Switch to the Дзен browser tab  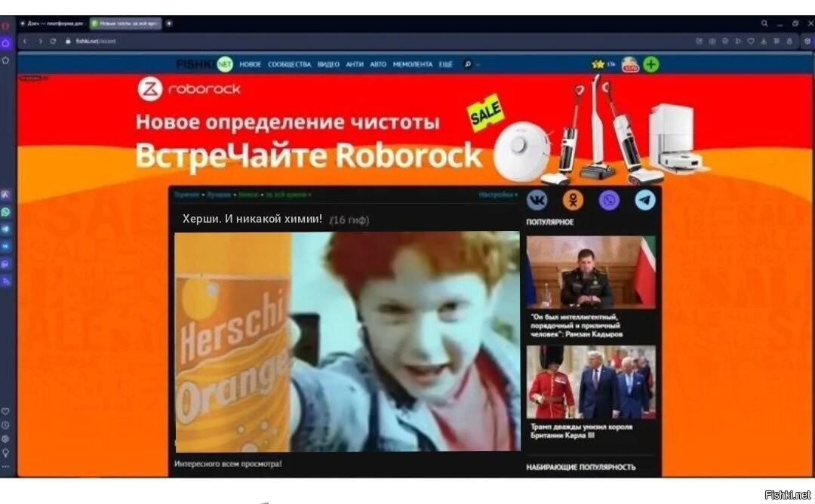[x=52, y=23]
